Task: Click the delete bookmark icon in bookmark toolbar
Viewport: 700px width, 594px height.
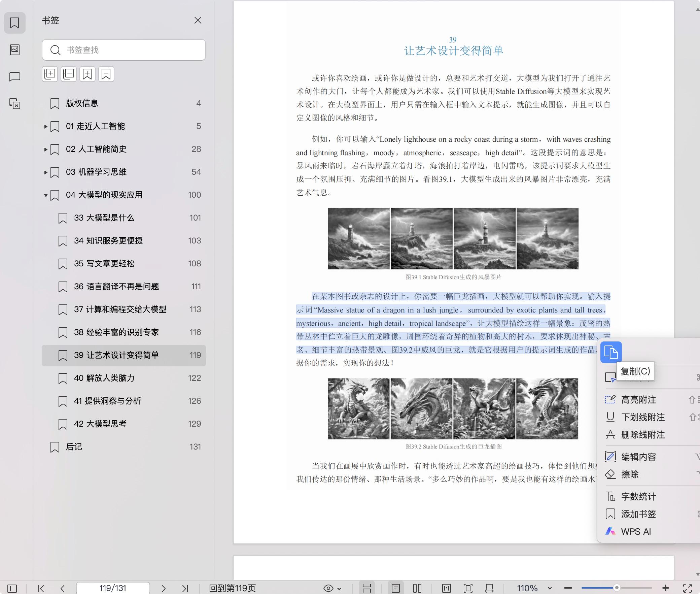Action: pyautogui.click(x=106, y=74)
